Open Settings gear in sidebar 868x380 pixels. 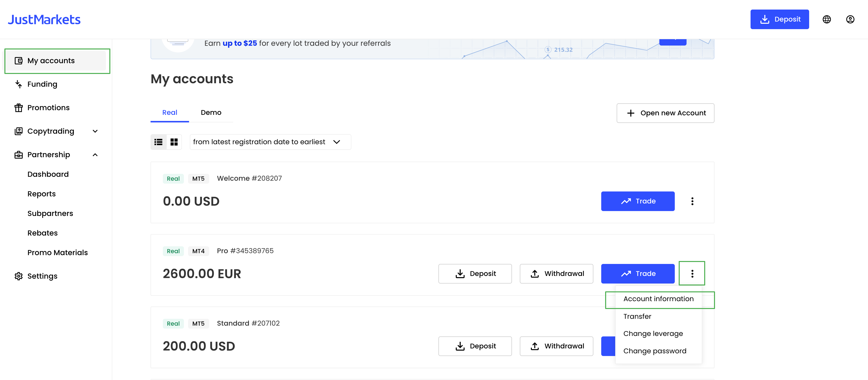pos(19,276)
